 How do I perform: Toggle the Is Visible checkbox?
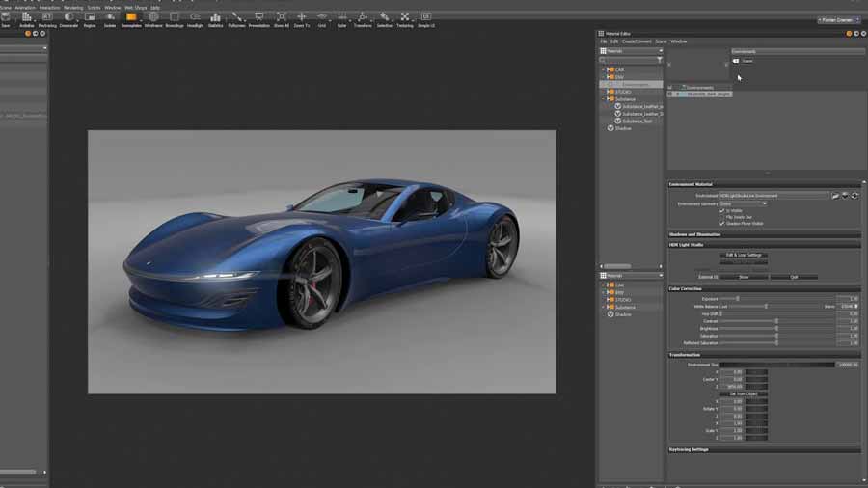721,210
